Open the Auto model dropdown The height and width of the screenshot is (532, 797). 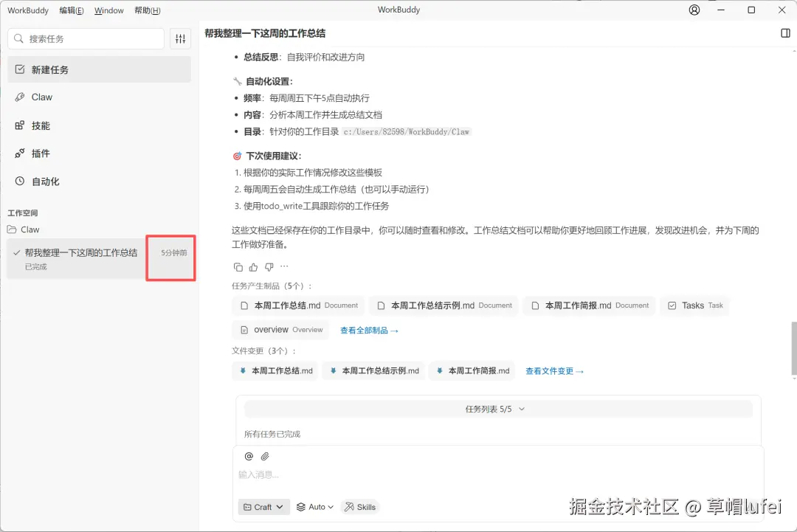pos(315,507)
